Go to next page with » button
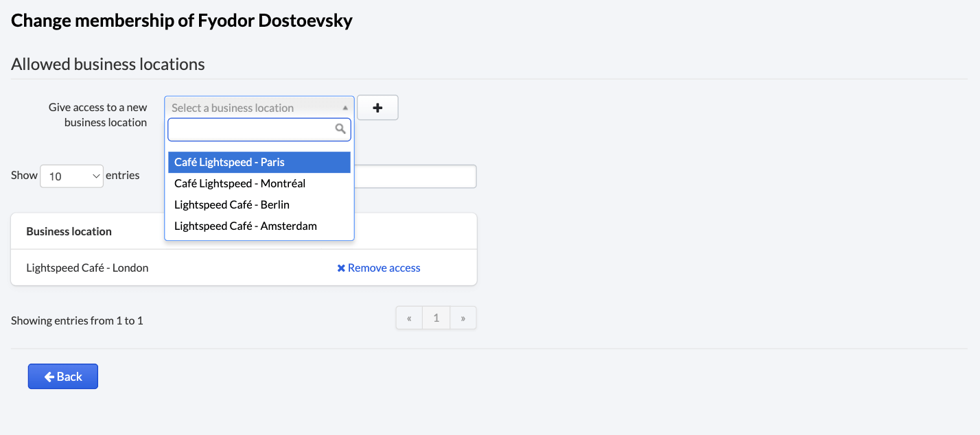This screenshot has height=435, width=980. (463, 318)
